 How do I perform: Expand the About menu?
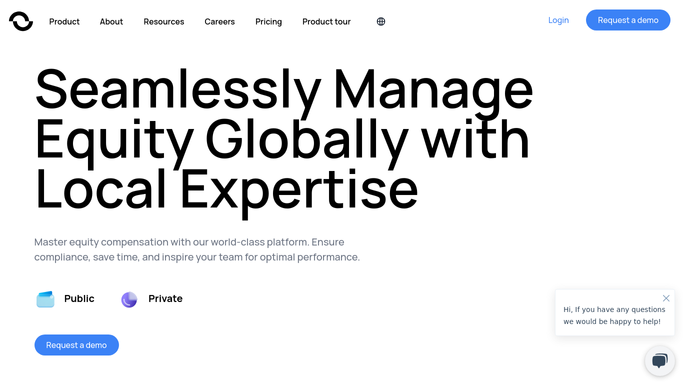pyautogui.click(x=112, y=22)
